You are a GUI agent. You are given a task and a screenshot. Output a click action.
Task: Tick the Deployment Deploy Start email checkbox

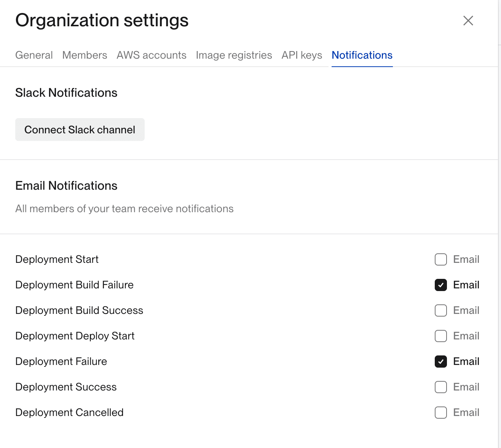click(441, 336)
